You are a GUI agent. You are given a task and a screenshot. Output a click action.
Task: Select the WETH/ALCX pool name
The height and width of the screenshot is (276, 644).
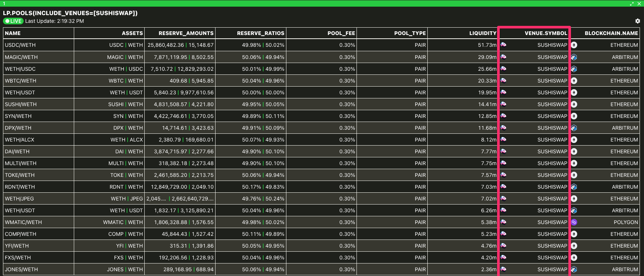coord(20,140)
